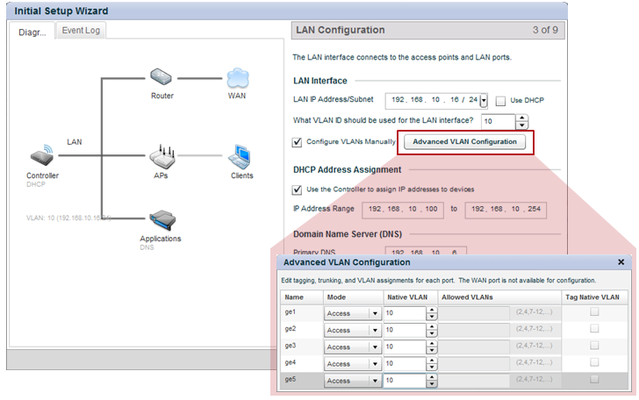Click the Allowed VLANs column header
639x400 pixels.
[x=499, y=297]
